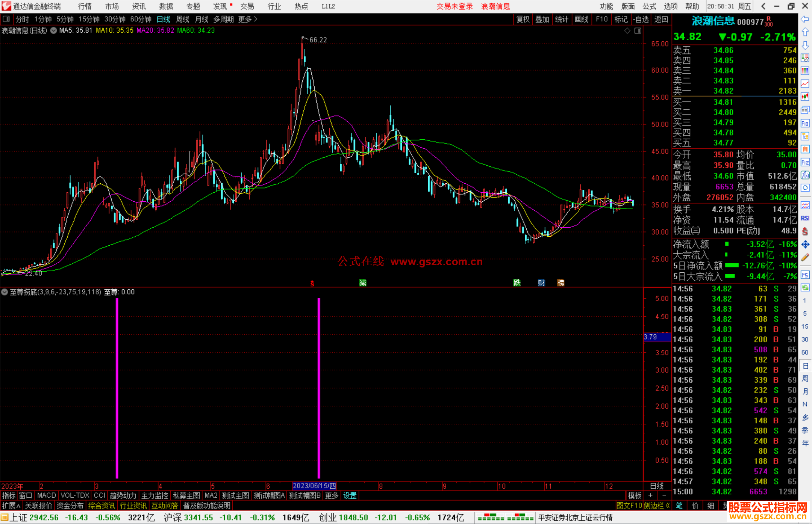
Task: Open the 公式 menu
Action: point(649,6)
